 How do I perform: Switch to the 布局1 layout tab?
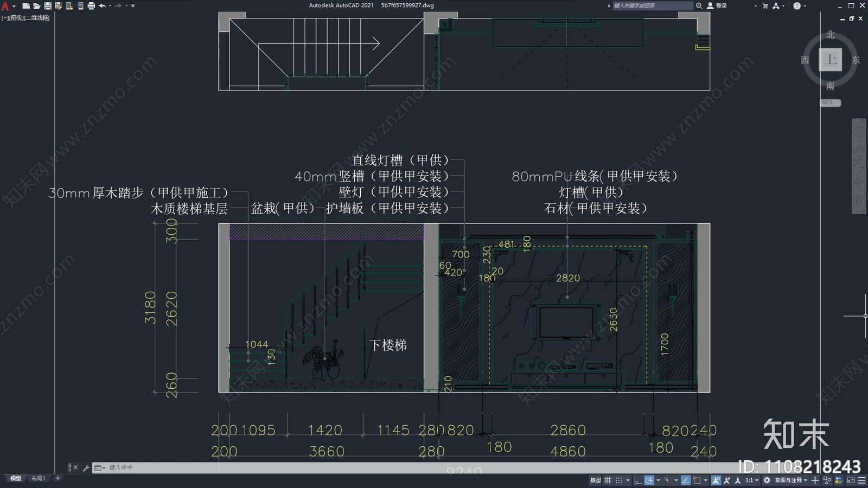pos(38,478)
